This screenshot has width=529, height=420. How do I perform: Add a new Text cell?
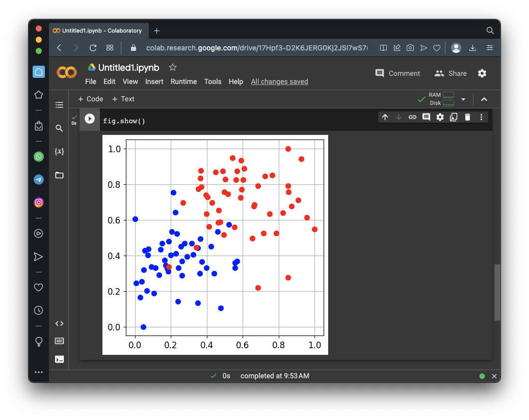click(x=123, y=99)
